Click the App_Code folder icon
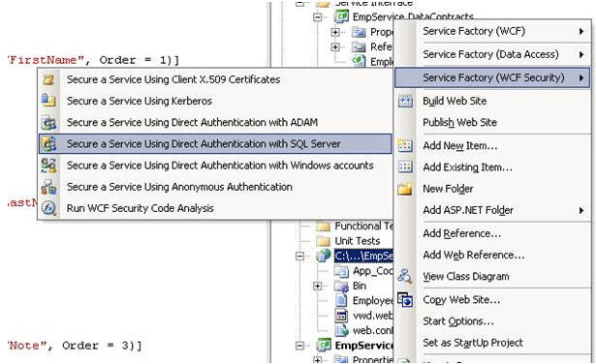 (341, 271)
